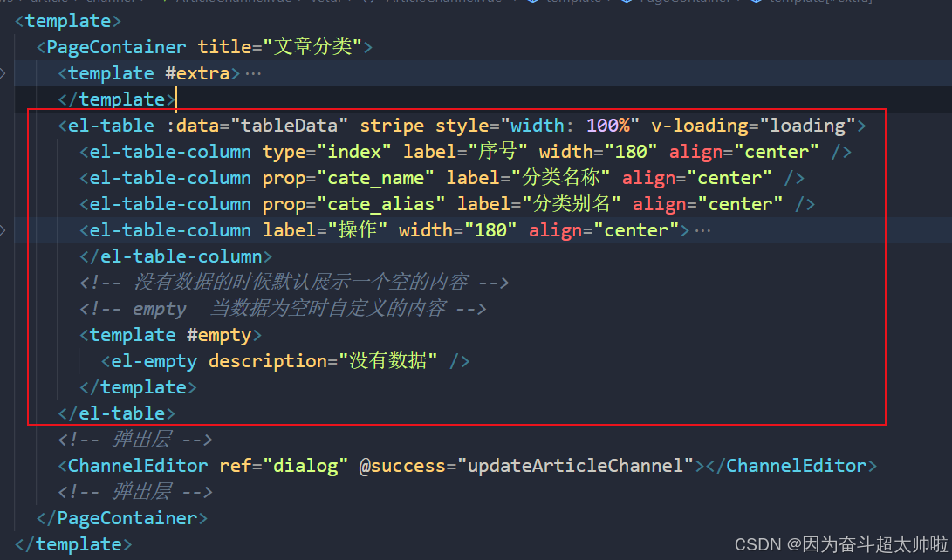952x560 pixels.
Task: Expand the folded template #extra gutter arrow
Action: (x=3, y=73)
